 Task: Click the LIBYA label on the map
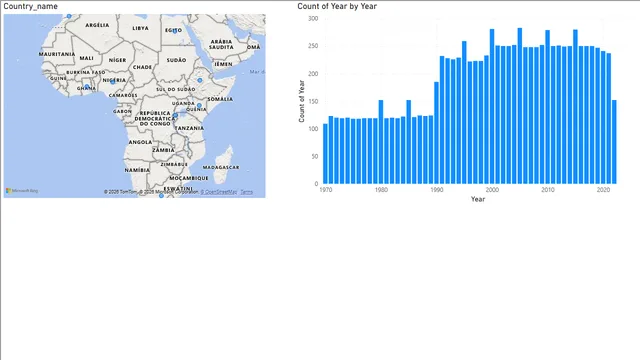tap(140, 28)
